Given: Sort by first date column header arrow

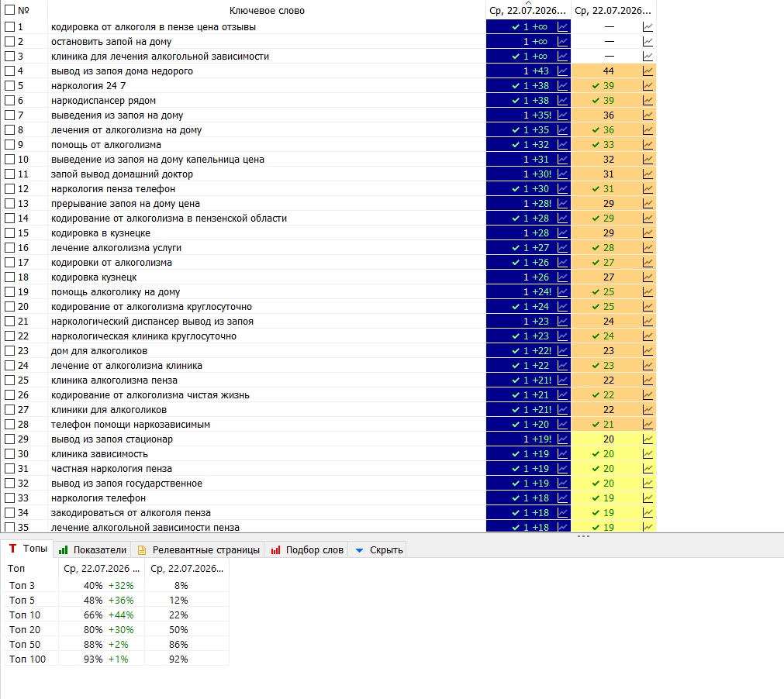Looking at the screenshot, I should (x=528, y=3).
